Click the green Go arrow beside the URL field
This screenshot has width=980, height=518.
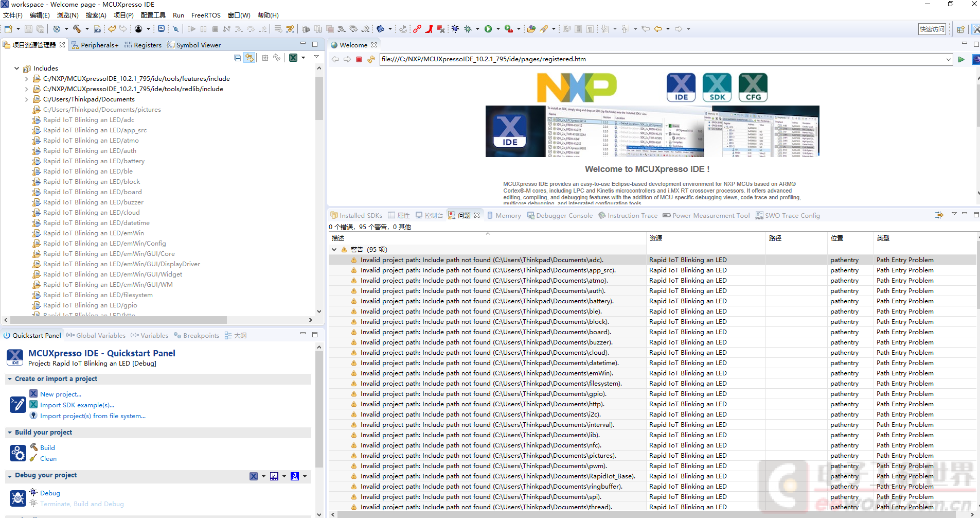(x=961, y=59)
